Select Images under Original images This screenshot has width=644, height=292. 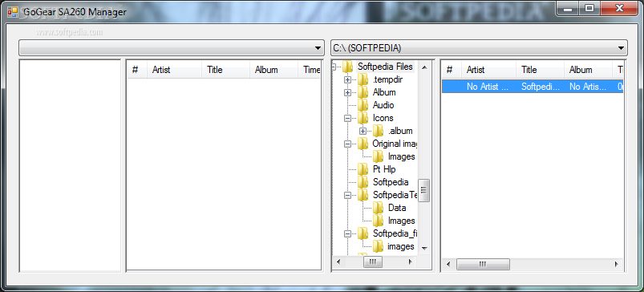pos(401,156)
